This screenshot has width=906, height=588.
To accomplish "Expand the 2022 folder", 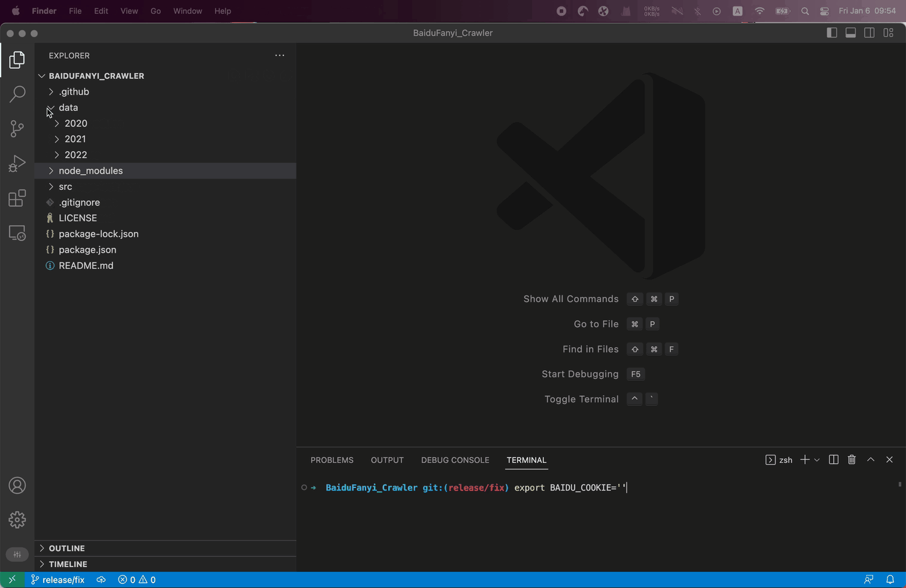I will click(165, 154).
